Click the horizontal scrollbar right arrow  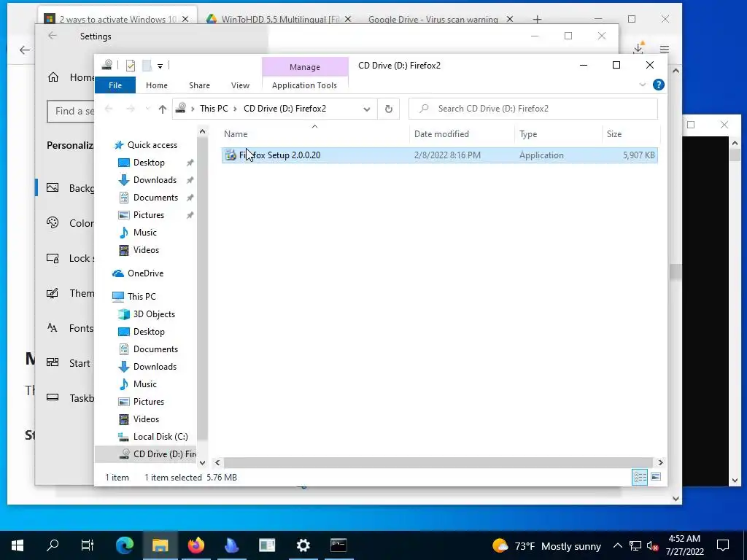pos(660,462)
